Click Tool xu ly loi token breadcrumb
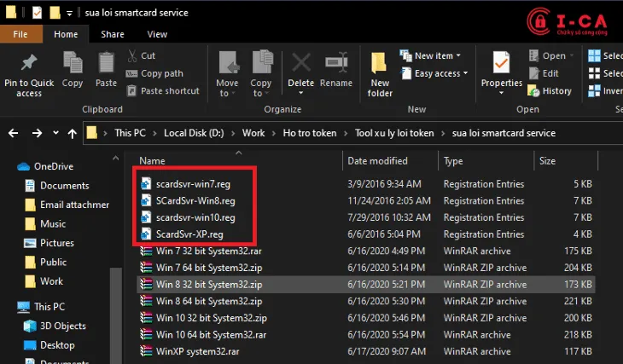Viewport: 623px width, 364px height. point(394,133)
